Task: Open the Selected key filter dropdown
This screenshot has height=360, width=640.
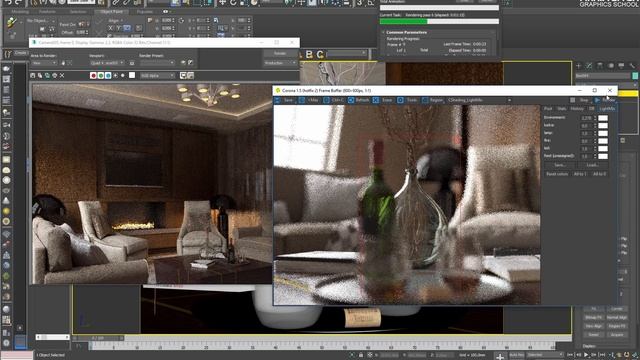Action: pyautogui.click(x=545, y=355)
